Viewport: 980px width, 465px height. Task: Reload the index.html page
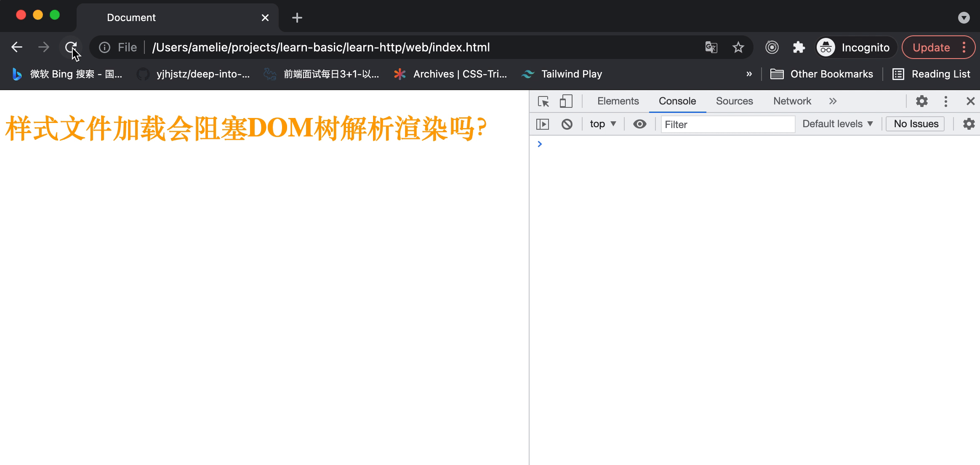[71, 47]
